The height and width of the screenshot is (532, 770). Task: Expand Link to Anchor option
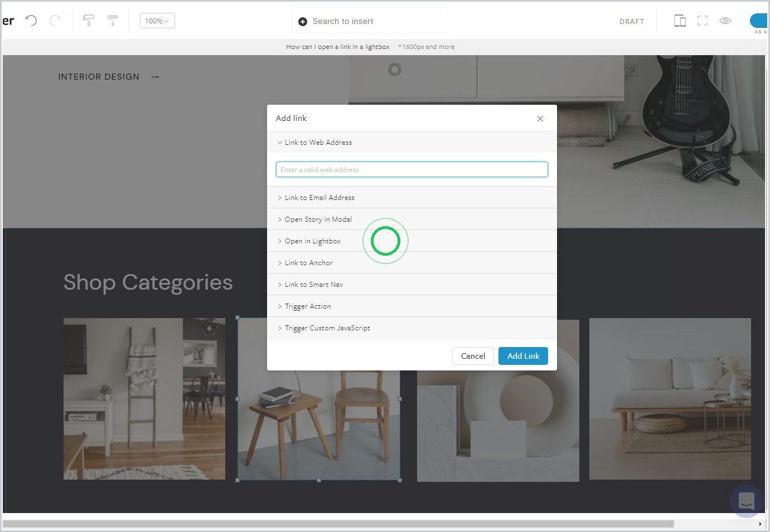pos(412,262)
